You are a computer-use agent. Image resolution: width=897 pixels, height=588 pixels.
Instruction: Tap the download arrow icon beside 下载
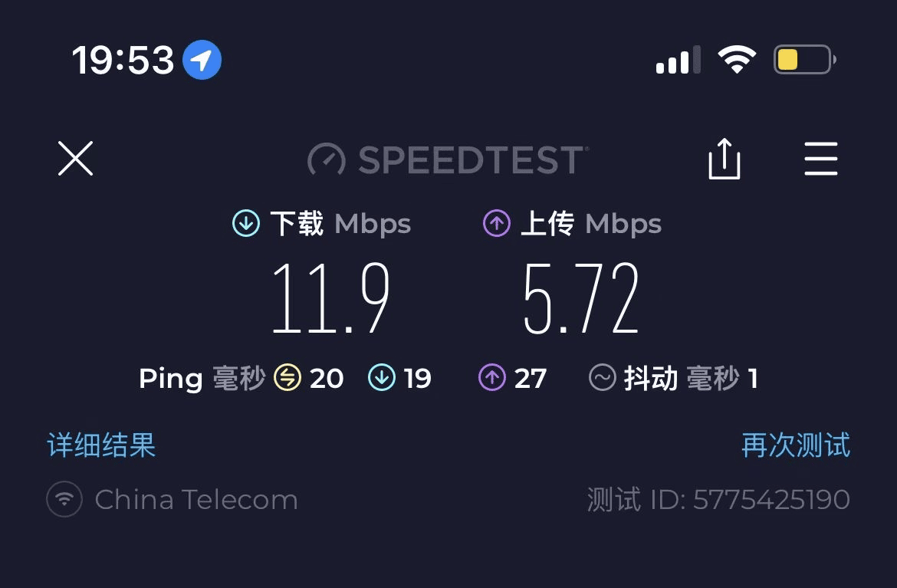(245, 224)
